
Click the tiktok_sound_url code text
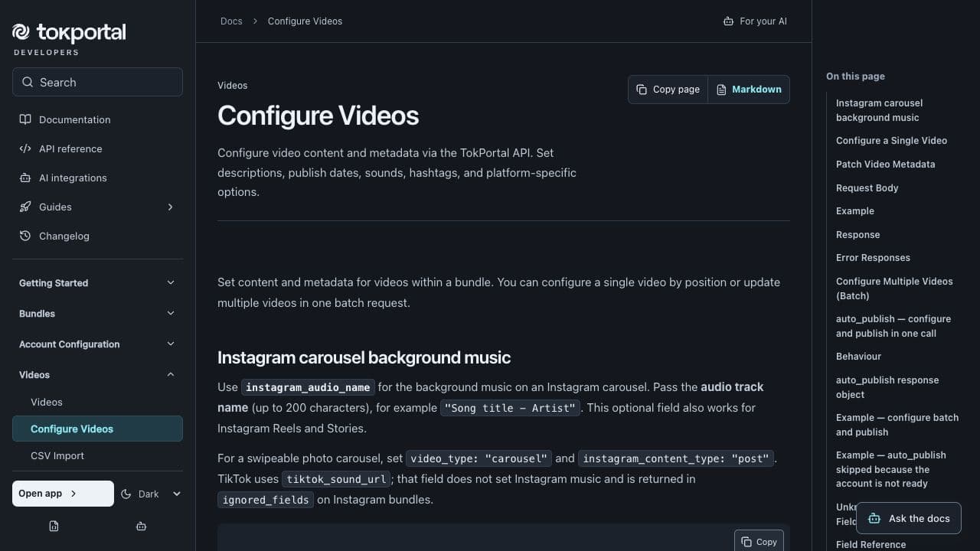(335, 480)
